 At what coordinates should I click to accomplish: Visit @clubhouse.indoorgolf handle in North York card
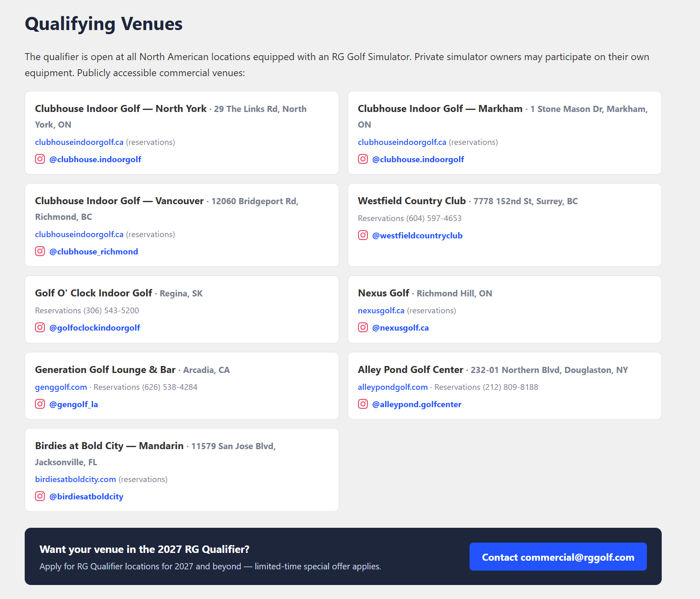click(95, 159)
